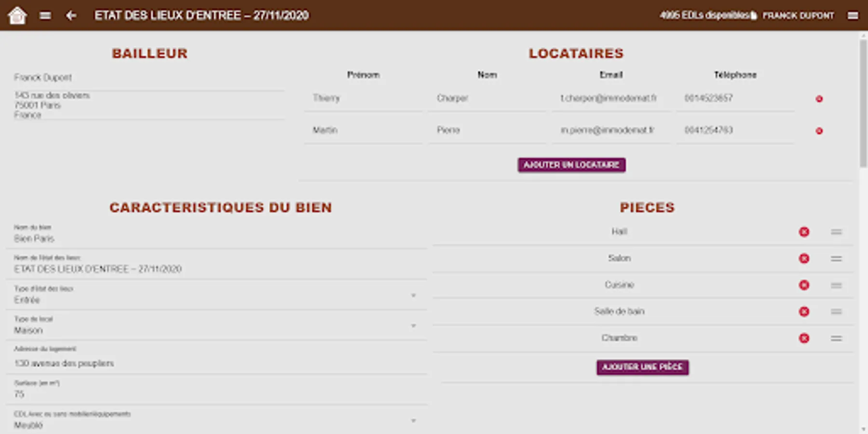Image resolution: width=868 pixels, height=434 pixels.
Task: Expand the Type de local selector showing Maison
Action: [413, 325]
